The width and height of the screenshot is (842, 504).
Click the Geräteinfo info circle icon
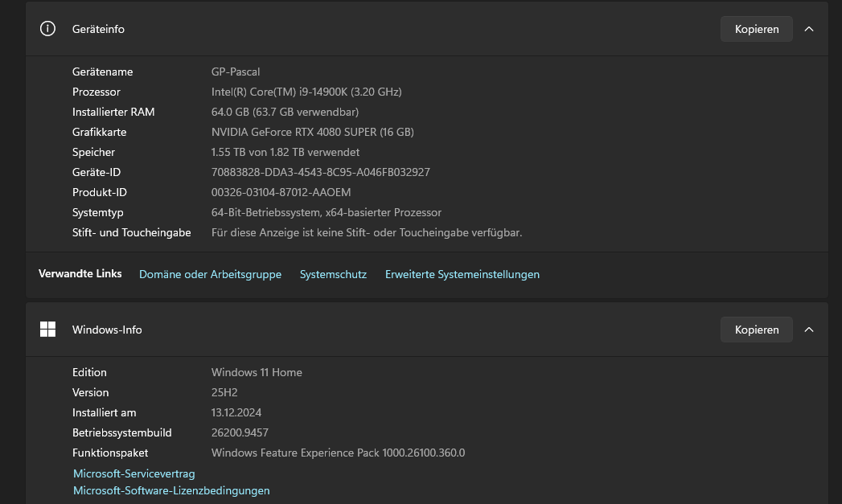(47, 28)
